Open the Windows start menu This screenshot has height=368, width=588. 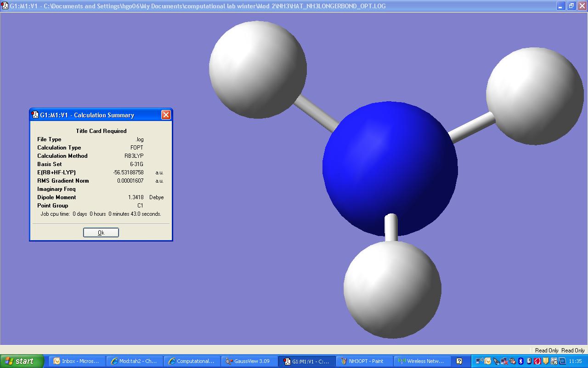(22, 361)
